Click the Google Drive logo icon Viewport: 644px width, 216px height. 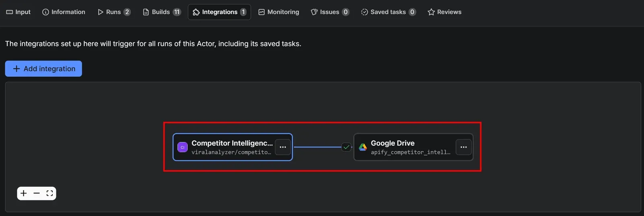[363, 147]
